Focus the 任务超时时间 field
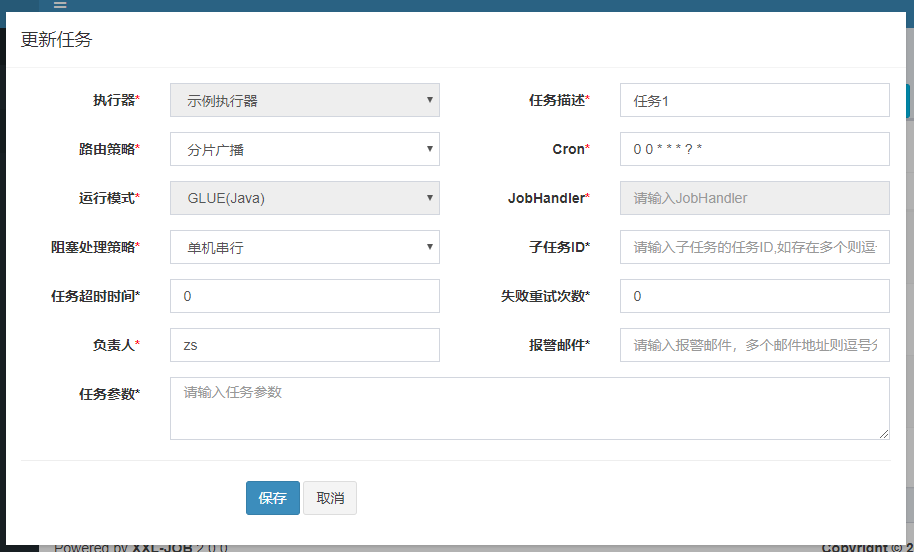Viewport: 914px width, 552px height. [304, 296]
